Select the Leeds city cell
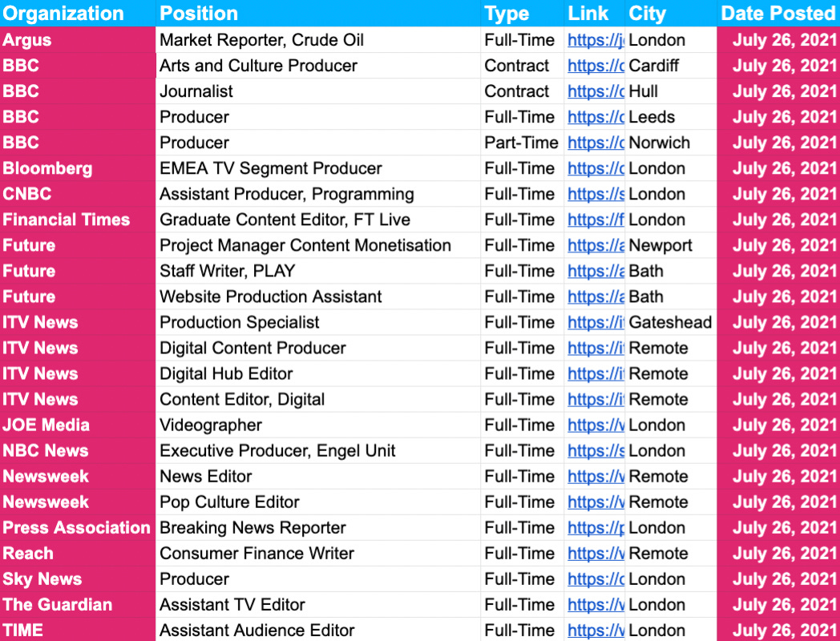This screenshot has width=840, height=641. pos(671,117)
